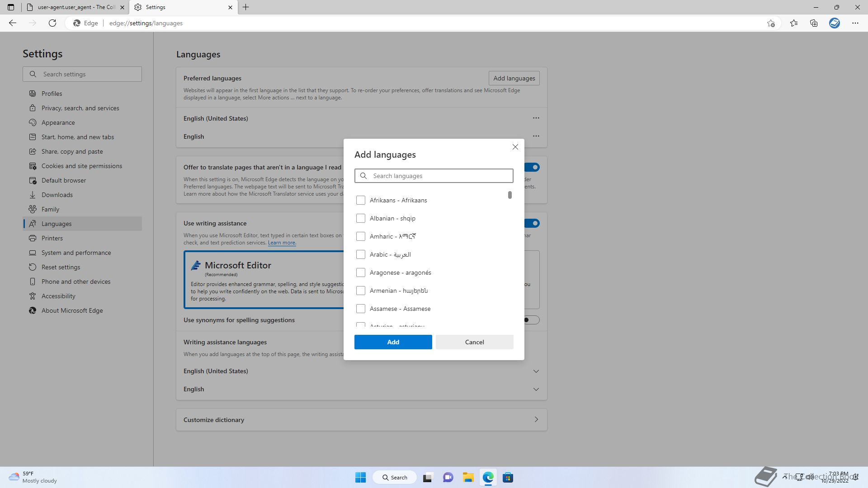Close the Settings tab
Screen dimensions: 868x488
tap(230, 7)
